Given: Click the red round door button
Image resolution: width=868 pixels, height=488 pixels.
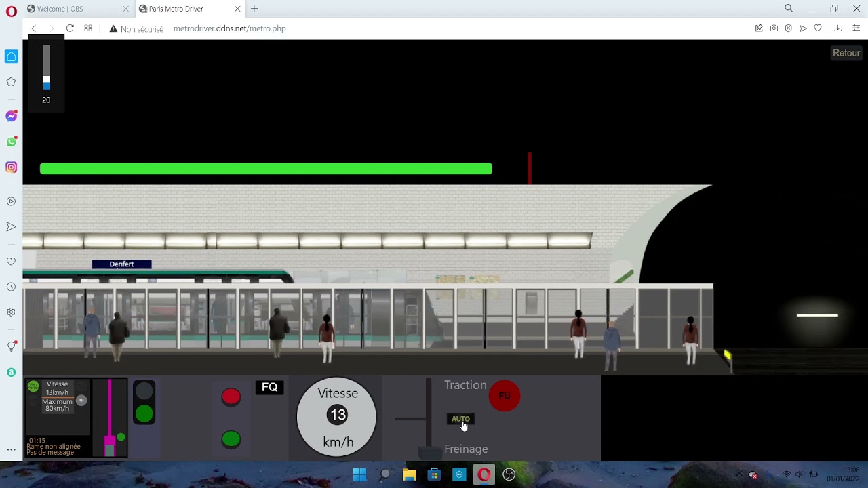Looking at the screenshot, I should pyautogui.click(x=231, y=397).
